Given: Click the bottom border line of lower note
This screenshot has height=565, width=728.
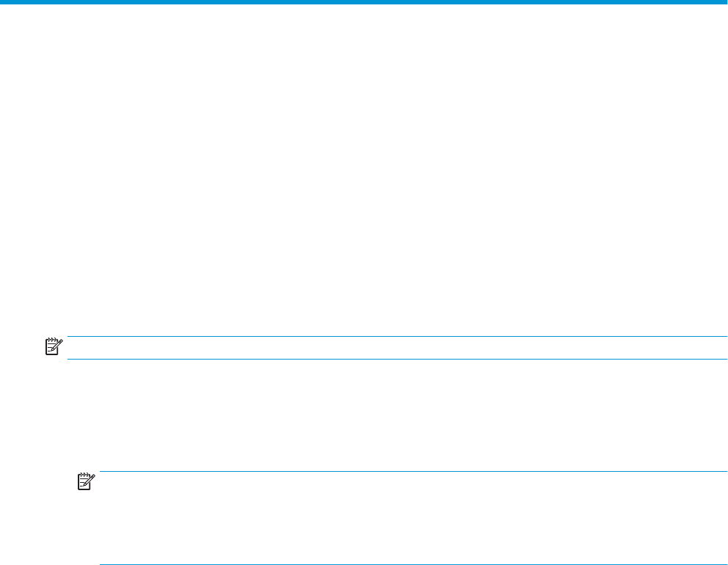Looking at the screenshot, I should 411,564.
